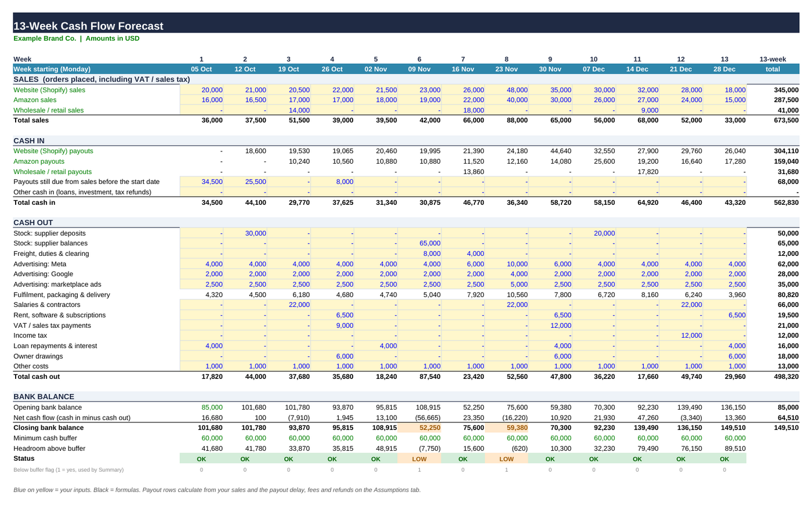The width and height of the screenshot is (812, 506).
Task: Click the "Salaries & contractors" row label
Action: pyautogui.click(x=48, y=305)
